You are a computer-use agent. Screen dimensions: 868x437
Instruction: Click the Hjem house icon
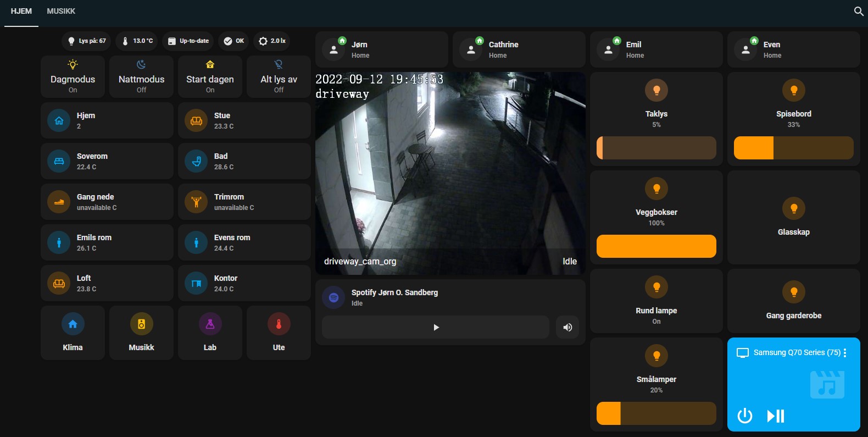tap(59, 120)
